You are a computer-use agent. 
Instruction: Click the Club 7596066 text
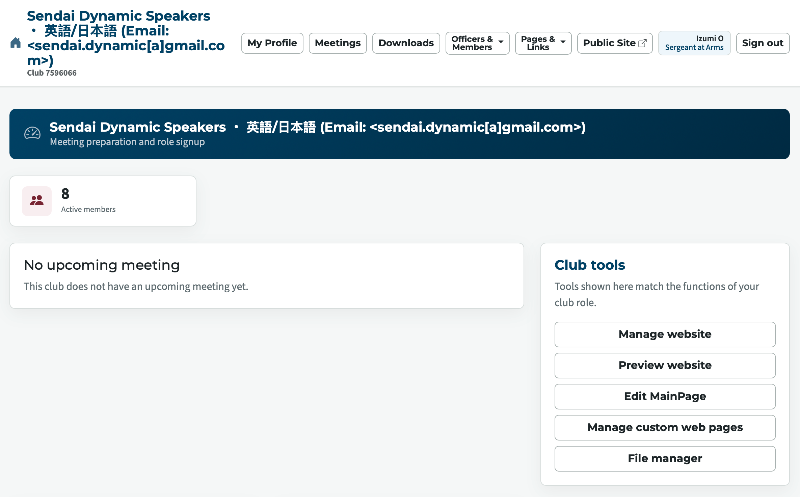[52, 73]
